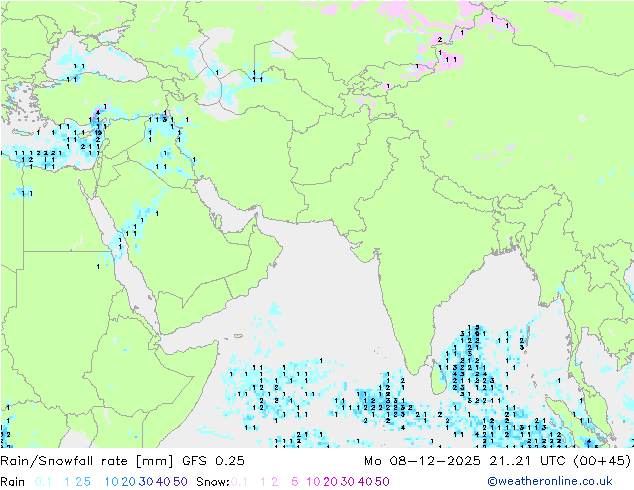Click the Sri Lanka island on map
The image size is (634, 490).
[439, 378]
